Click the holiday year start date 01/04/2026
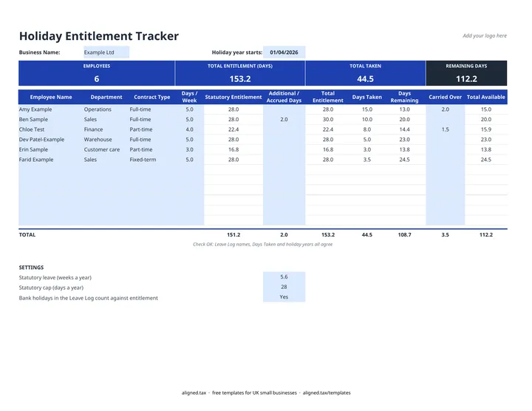The image size is (532, 411). click(x=284, y=52)
